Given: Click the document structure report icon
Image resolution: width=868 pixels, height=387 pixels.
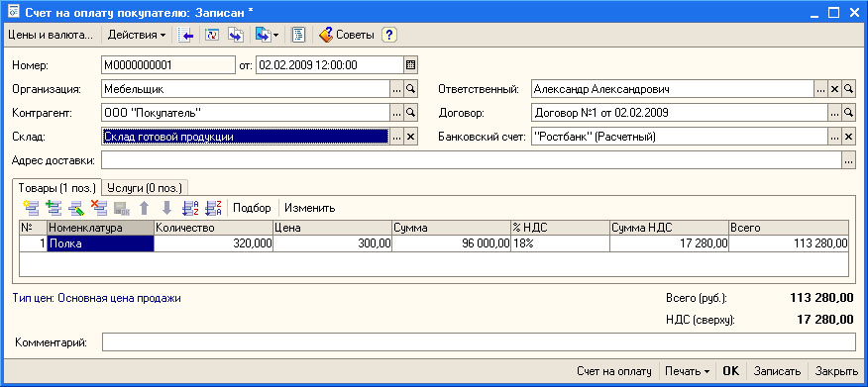Looking at the screenshot, I should 299,35.
